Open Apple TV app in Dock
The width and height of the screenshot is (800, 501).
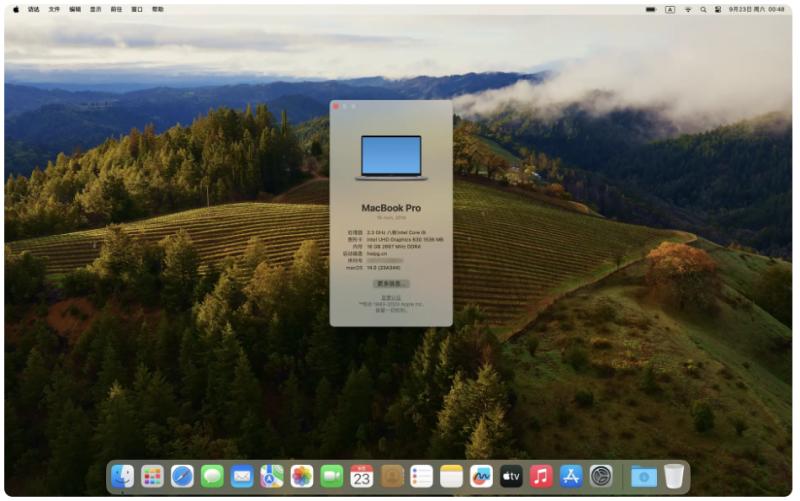pyautogui.click(x=511, y=477)
